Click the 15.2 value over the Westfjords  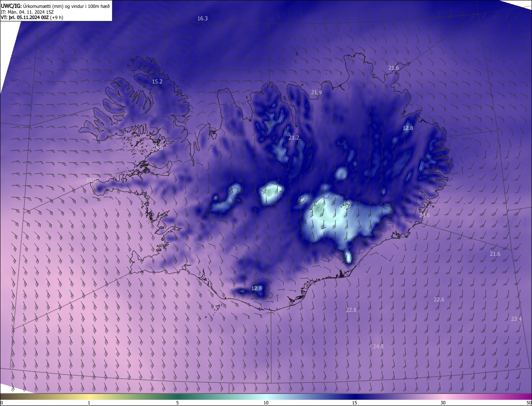[x=157, y=82]
